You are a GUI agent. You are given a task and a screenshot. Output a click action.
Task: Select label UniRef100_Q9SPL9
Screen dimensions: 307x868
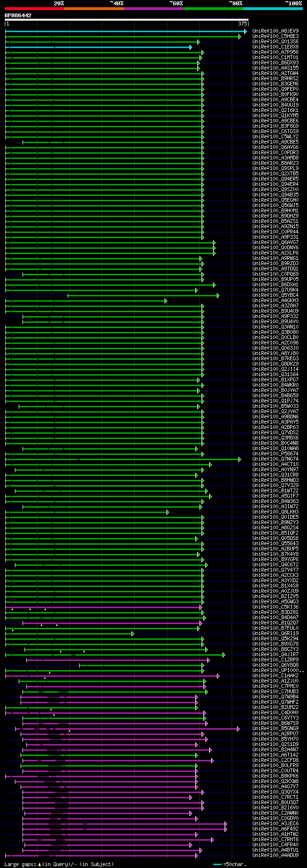pyautogui.click(x=275, y=169)
